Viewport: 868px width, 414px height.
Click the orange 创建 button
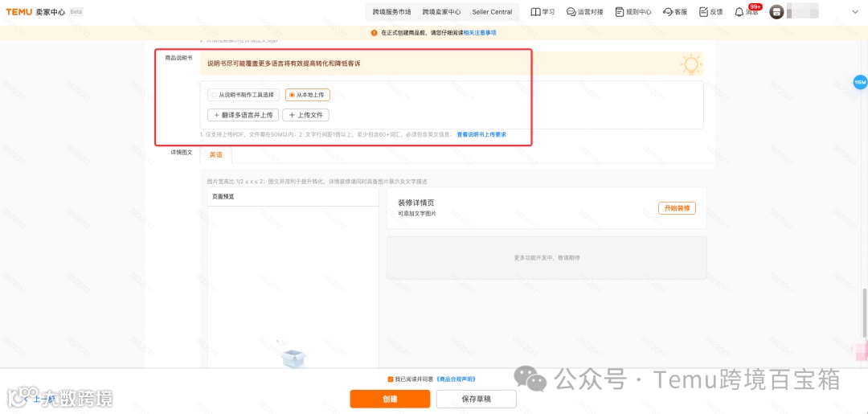[x=390, y=399]
